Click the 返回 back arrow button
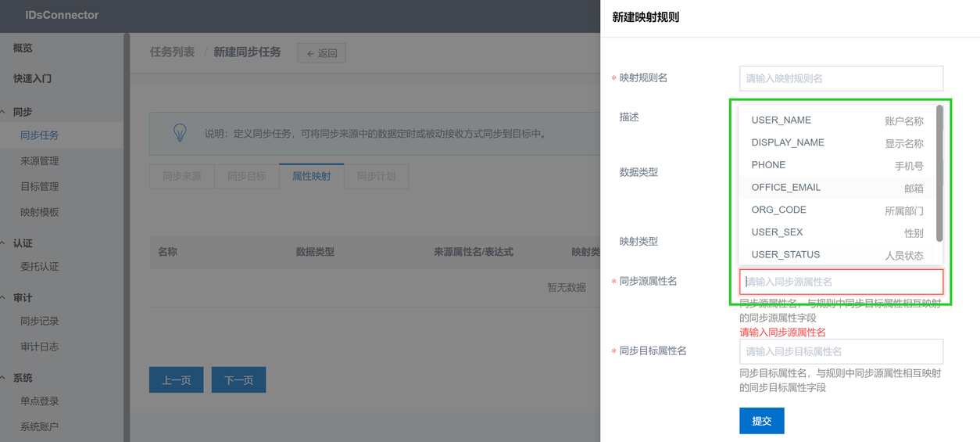 321,53
